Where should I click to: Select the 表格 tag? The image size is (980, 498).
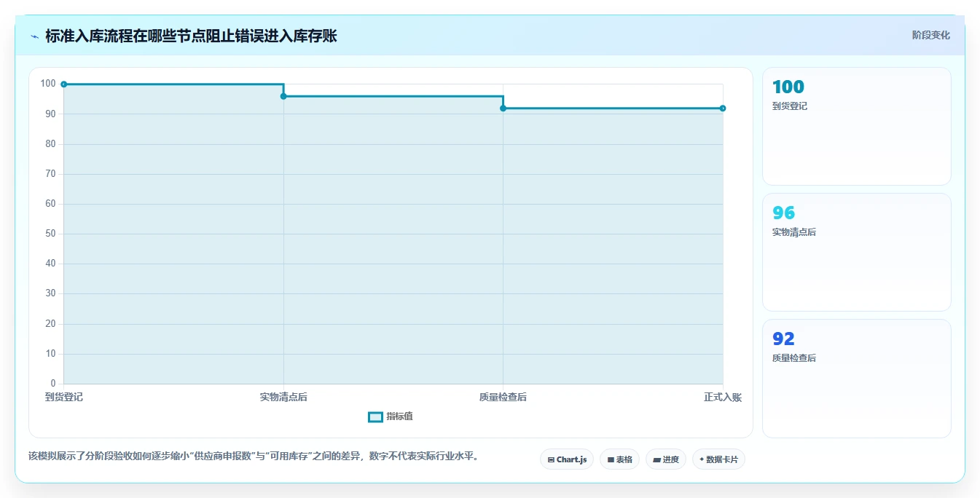tap(619, 459)
